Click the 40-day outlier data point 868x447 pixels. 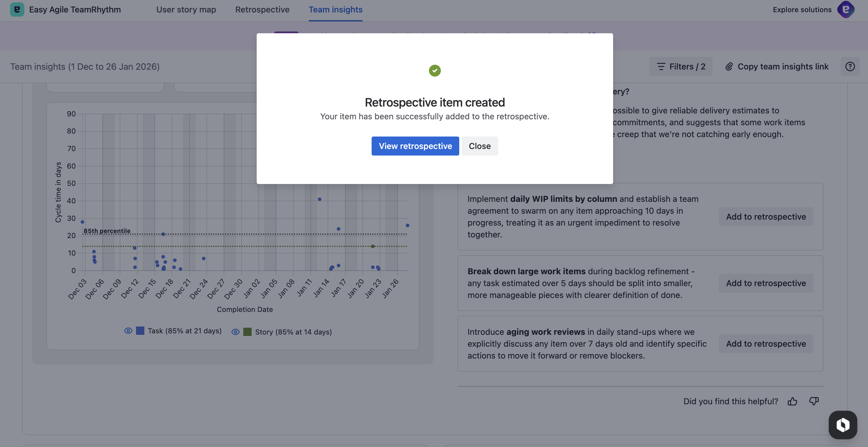(x=319, y=199)
